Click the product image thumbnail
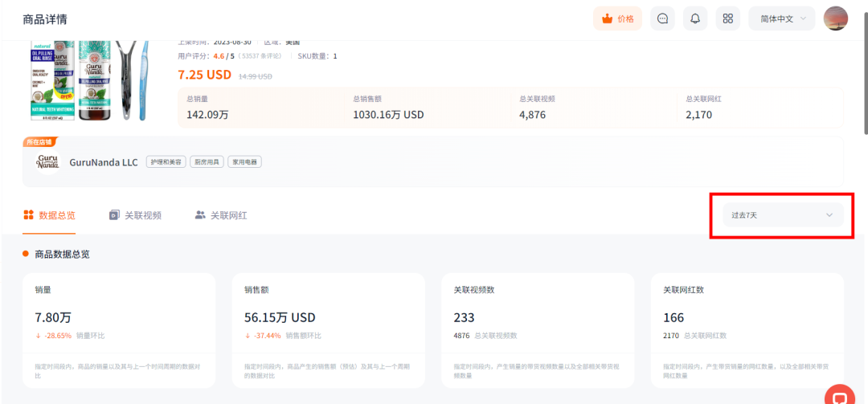The image size is (868, 404). 88,81
